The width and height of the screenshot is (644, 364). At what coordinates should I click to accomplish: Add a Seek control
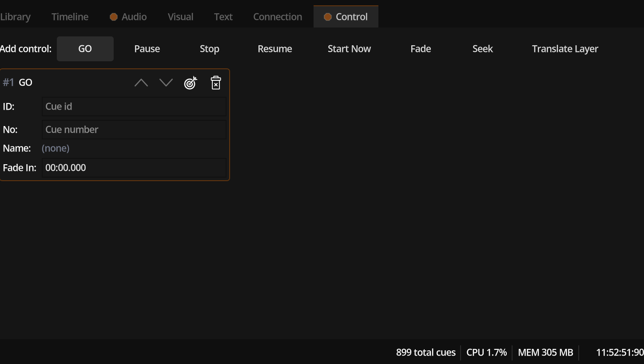click(x=483, y=49)
